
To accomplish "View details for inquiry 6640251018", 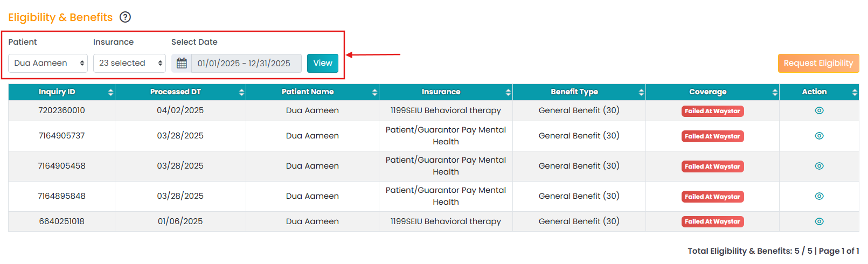I will tap(819, 221).
